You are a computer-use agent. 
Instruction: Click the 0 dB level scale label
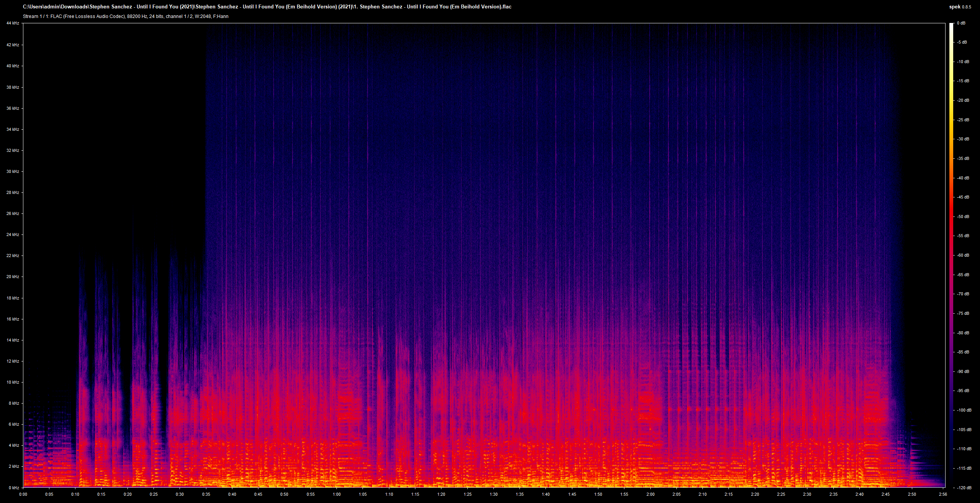[961, 23]
